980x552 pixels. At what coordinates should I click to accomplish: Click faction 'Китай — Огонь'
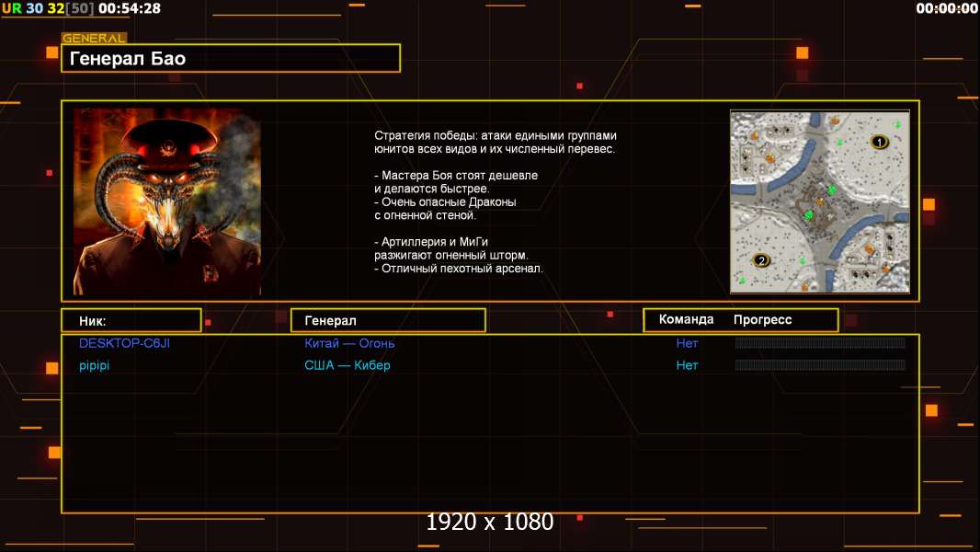coord(349,342)
